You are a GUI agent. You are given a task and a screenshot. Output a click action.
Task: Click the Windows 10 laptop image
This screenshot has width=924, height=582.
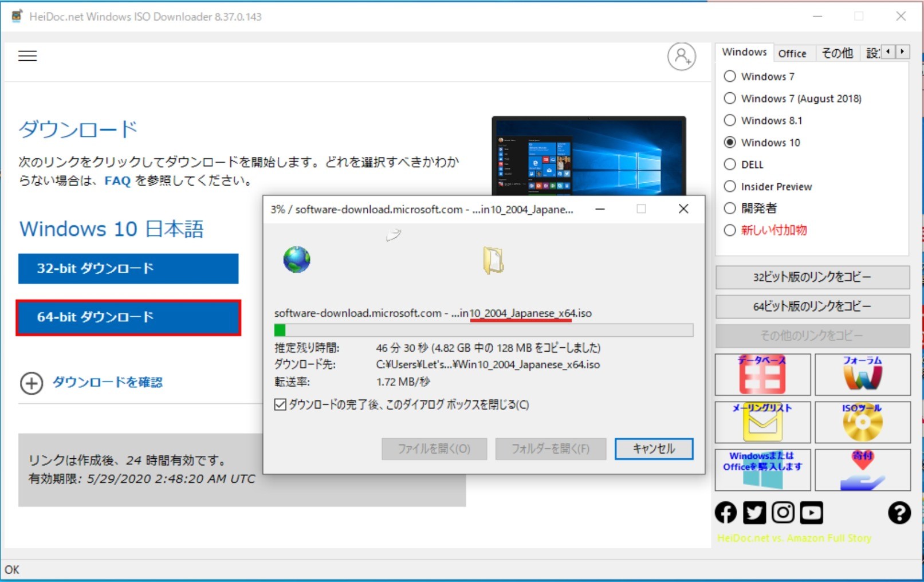[x=589, y=156]
